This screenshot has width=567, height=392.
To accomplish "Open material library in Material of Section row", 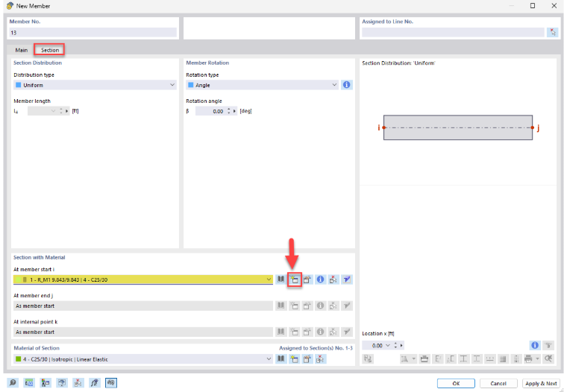I will coord(281,358).
